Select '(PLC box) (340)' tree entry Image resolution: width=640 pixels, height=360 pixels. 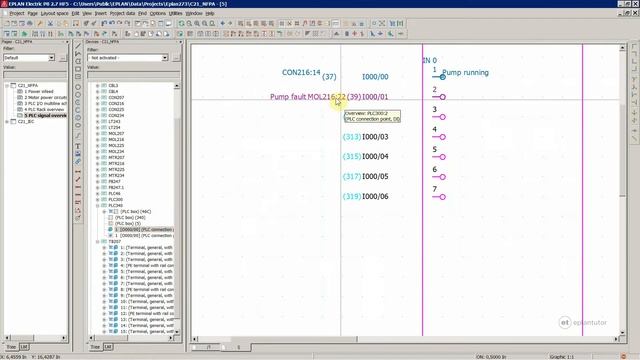(x=130, y=218)
